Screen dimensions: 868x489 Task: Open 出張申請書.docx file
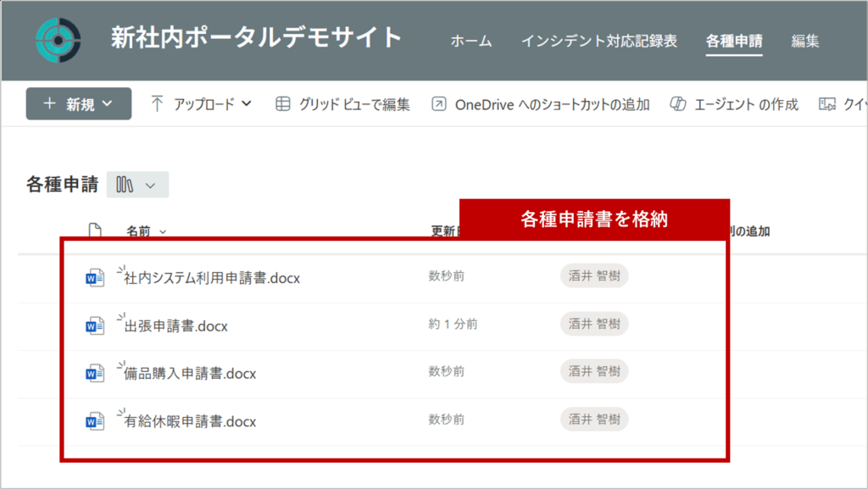(x=176, y=326)
